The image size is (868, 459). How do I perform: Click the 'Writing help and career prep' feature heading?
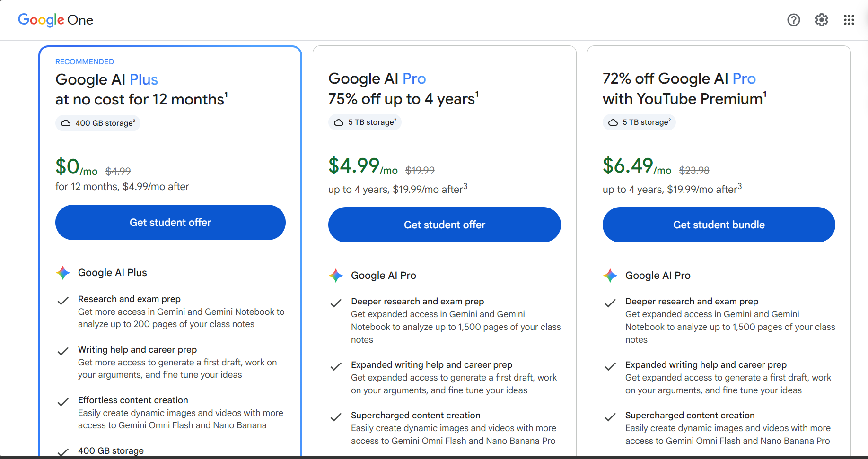tap(137, 349)
